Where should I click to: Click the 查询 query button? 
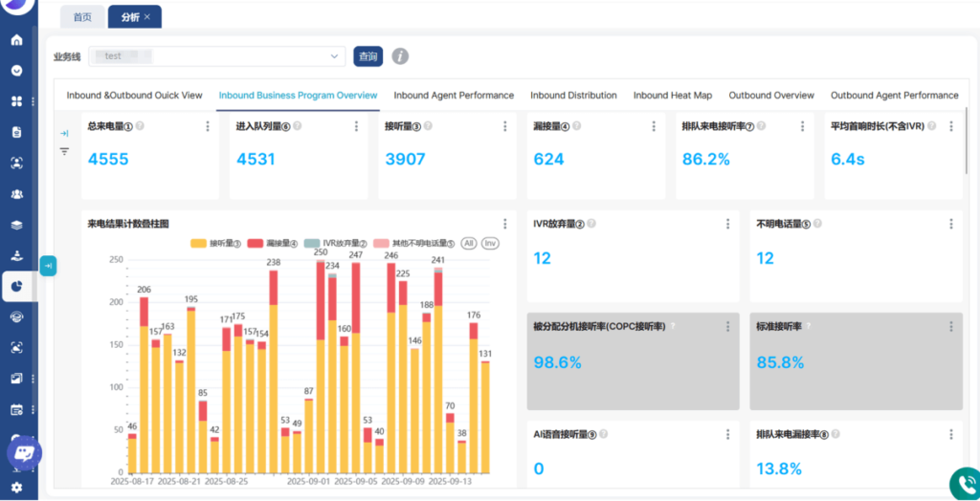[367, 56]
